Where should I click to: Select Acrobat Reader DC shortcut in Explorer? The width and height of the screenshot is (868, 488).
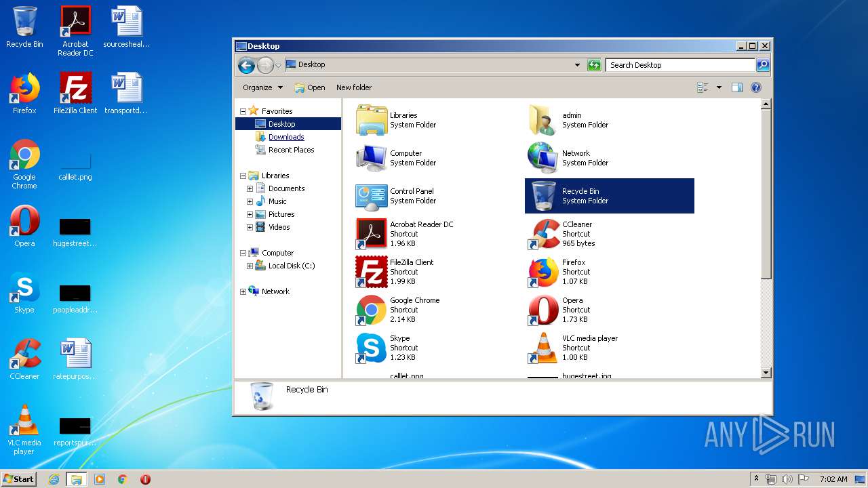[371, 234]
